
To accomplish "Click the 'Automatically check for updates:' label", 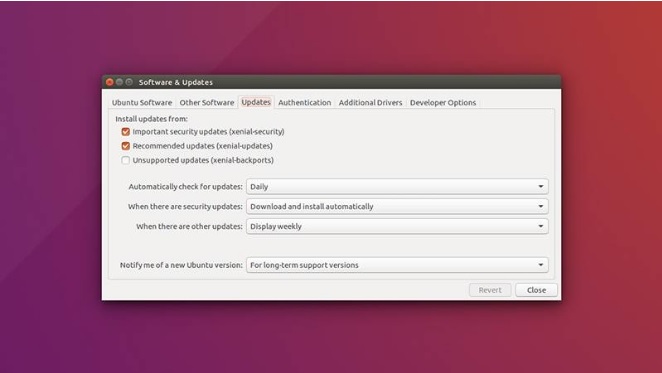I will point(185,187).
